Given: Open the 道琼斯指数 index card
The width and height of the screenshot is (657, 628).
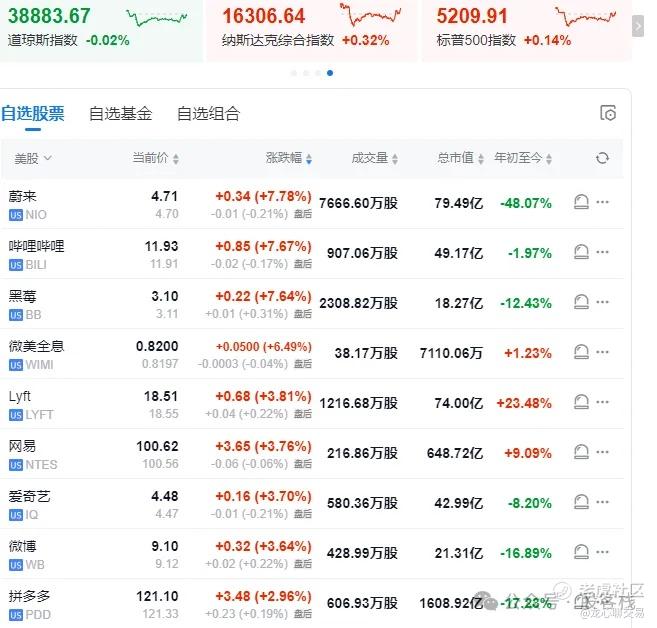Looking at the screenshot, I should pyautogui.click(x=101, y=30).
